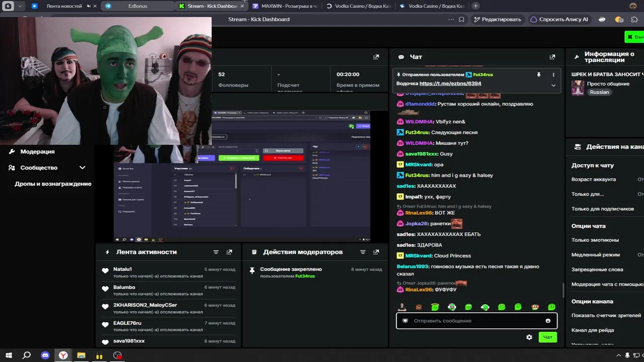
Task: Open Windows Start menu
Action: [9, 355]
